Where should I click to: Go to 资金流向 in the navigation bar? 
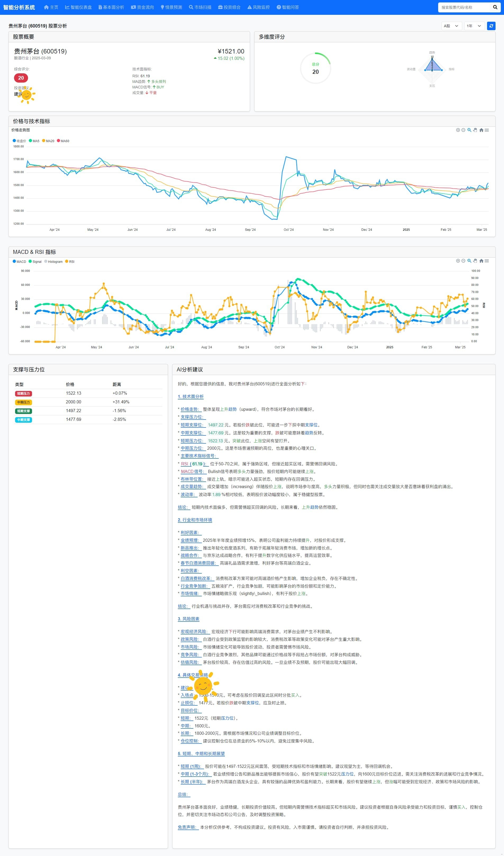coord(142,7)
